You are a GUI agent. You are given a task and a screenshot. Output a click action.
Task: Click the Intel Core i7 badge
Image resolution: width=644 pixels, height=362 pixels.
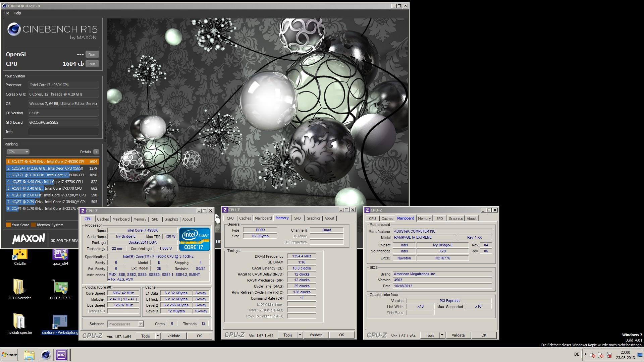(x=195, y=239)
